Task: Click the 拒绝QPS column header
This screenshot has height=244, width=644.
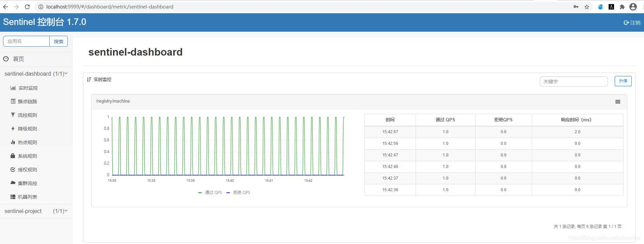Action: coord(503,120)
